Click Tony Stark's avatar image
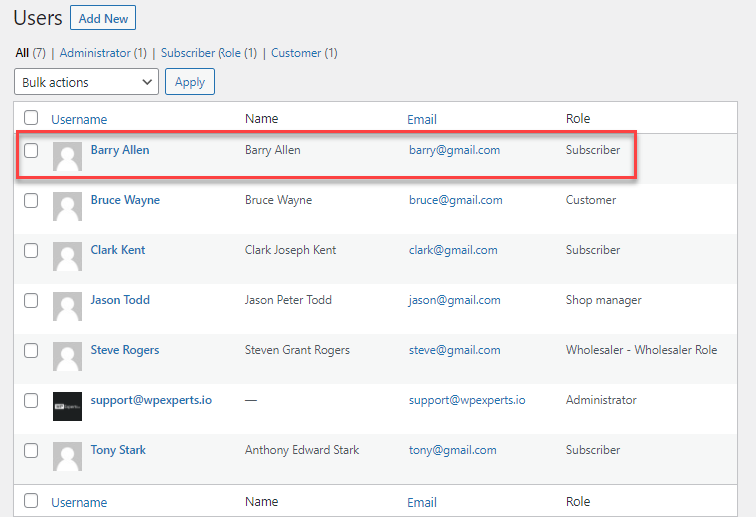The image size is (756, 517). [67, 456]
